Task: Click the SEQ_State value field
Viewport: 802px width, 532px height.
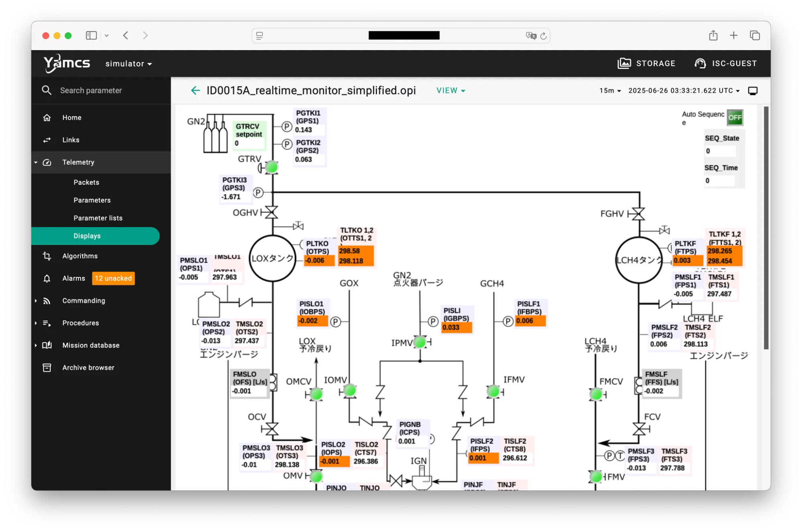Action: click(x=720, y=151)
